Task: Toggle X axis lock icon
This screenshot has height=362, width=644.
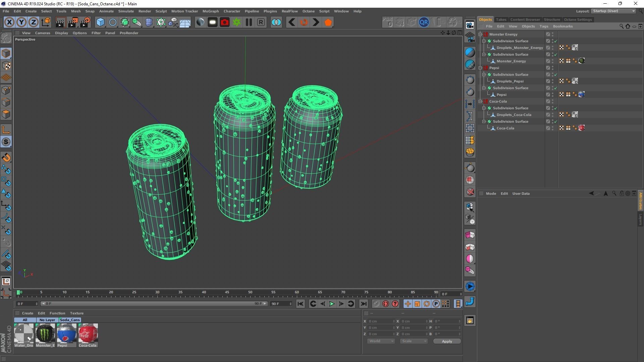Action: pyautogui.click(x=9, y=22)
